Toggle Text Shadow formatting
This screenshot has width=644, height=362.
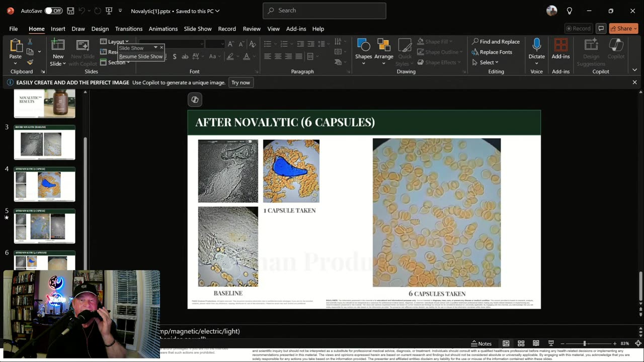(175, 56)
